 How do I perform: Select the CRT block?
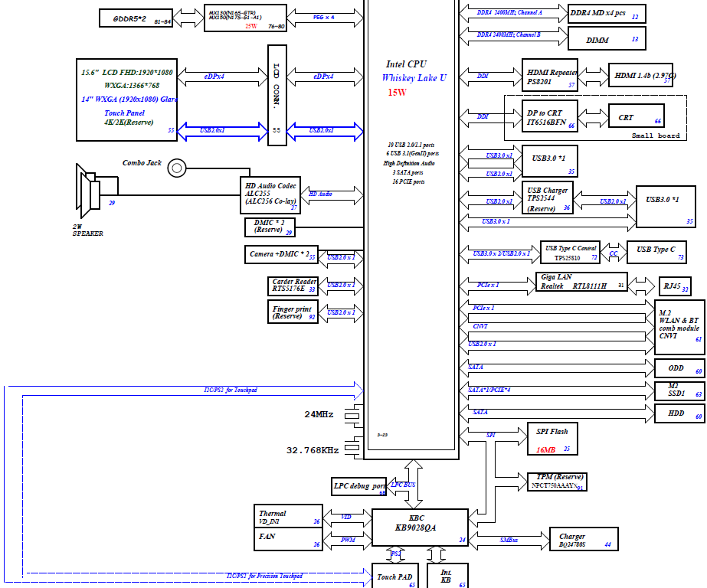coord(637,116)
